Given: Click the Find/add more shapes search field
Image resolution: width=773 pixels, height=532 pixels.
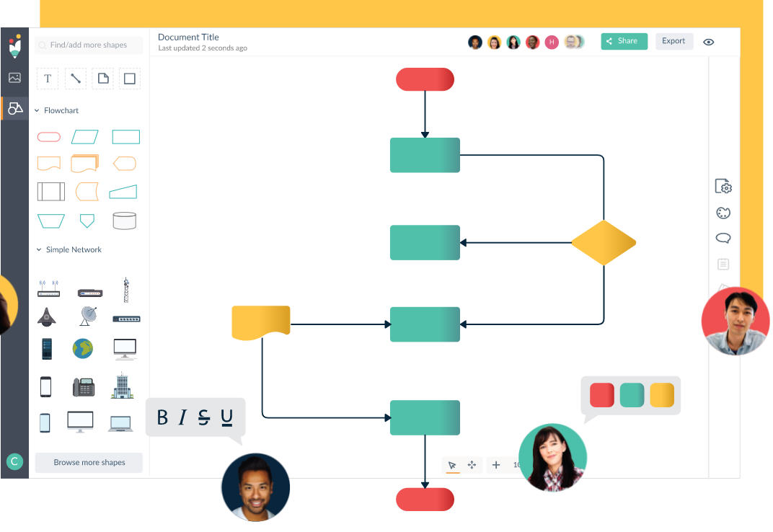Looking at the screenshot, I should pyautogui.click(x=89, y=45).
